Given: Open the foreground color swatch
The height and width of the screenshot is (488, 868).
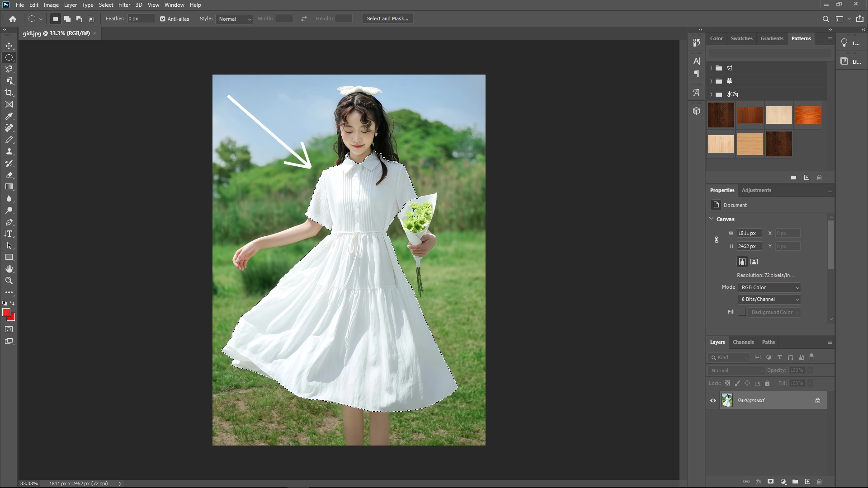Looking at the screenshot, I should tap(6, 313).
